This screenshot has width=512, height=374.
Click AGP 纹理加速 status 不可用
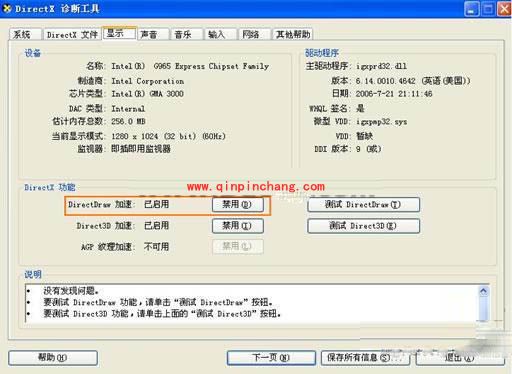156,247
